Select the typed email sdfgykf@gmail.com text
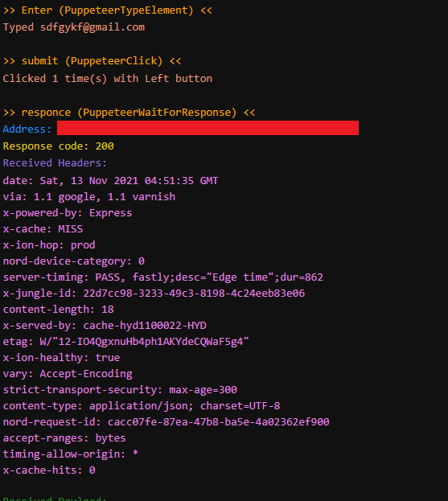The image size is (448, 501). coord(92,27)
